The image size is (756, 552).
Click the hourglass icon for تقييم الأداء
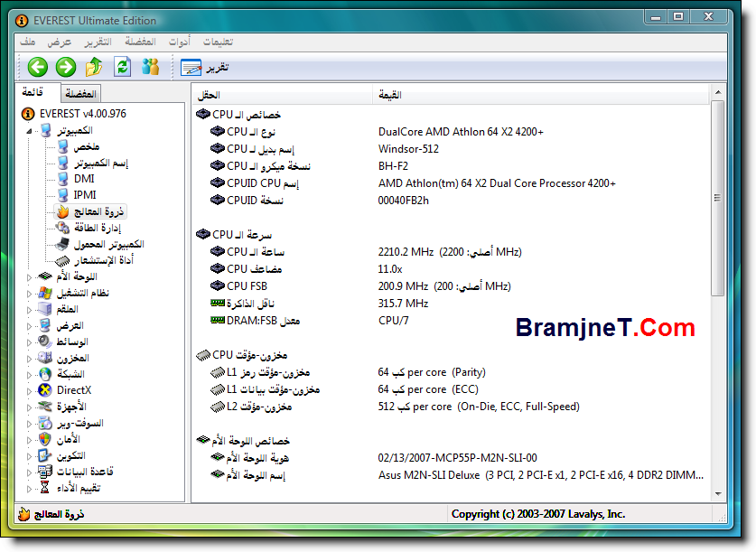click(45, 488)
